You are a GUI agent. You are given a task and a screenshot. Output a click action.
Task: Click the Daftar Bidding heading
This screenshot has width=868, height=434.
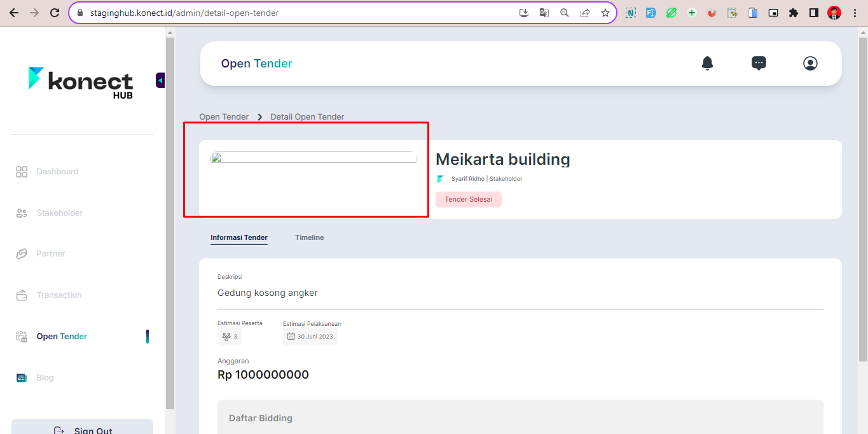261,419
